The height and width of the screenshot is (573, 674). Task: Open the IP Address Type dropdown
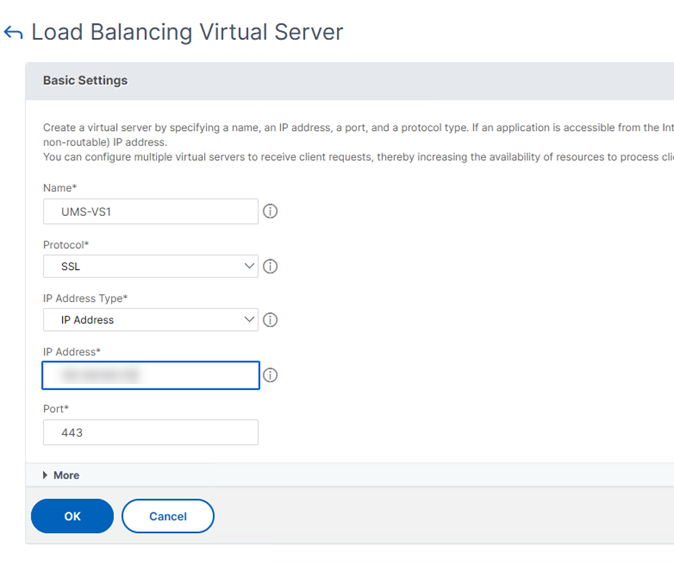150,320
